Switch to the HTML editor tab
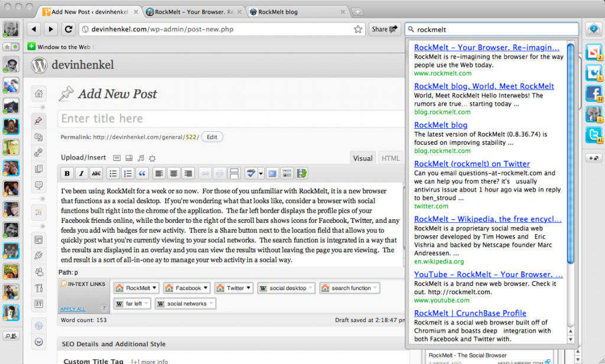The width and height of the screenshot is (605, 364). (391, 158)
